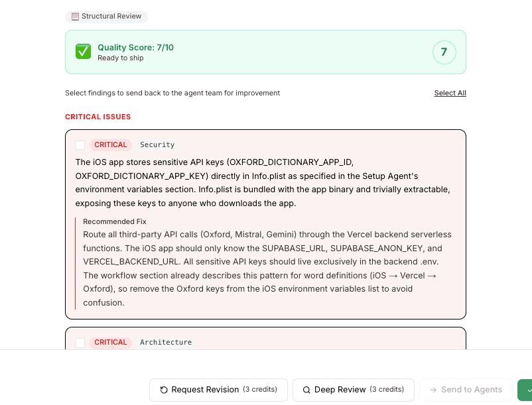The width and height of the screenshot is (532, 405).
Task: Check the Security issue checkbox
Action: 80,145
